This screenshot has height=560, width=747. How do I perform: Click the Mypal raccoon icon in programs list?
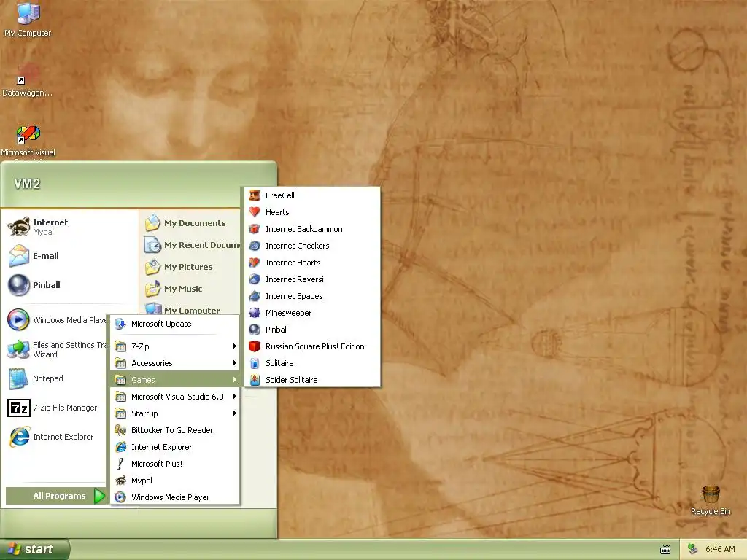[120, 481]
